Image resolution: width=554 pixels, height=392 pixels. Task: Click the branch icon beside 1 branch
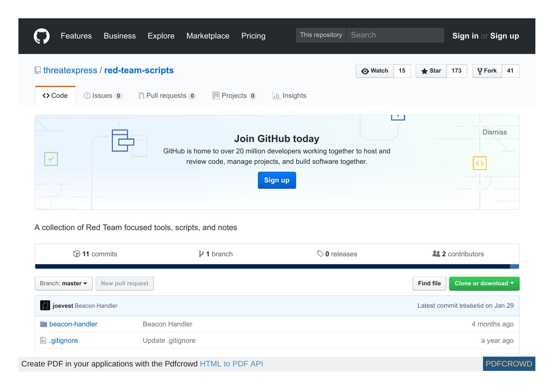click(201, 253)
